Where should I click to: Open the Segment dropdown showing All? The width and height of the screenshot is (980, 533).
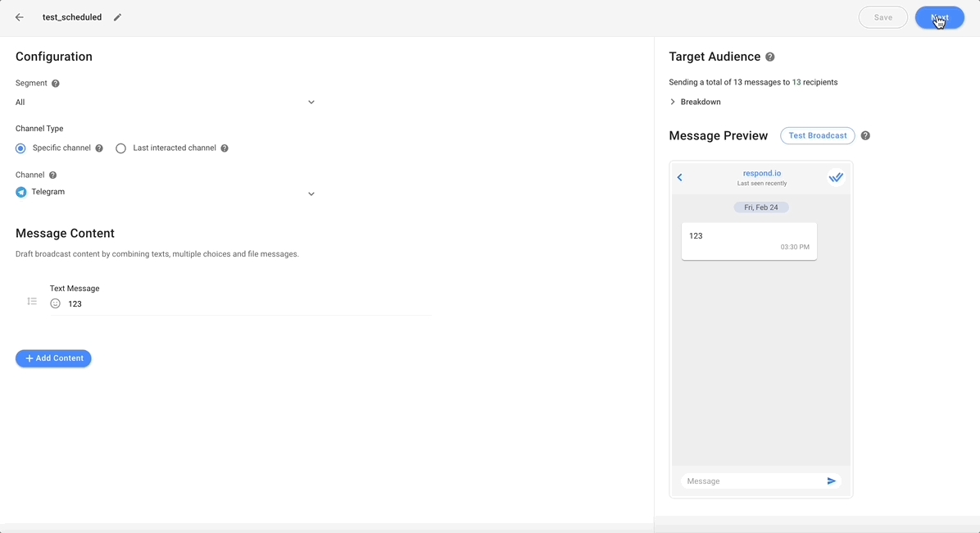[x=166, y=102]
